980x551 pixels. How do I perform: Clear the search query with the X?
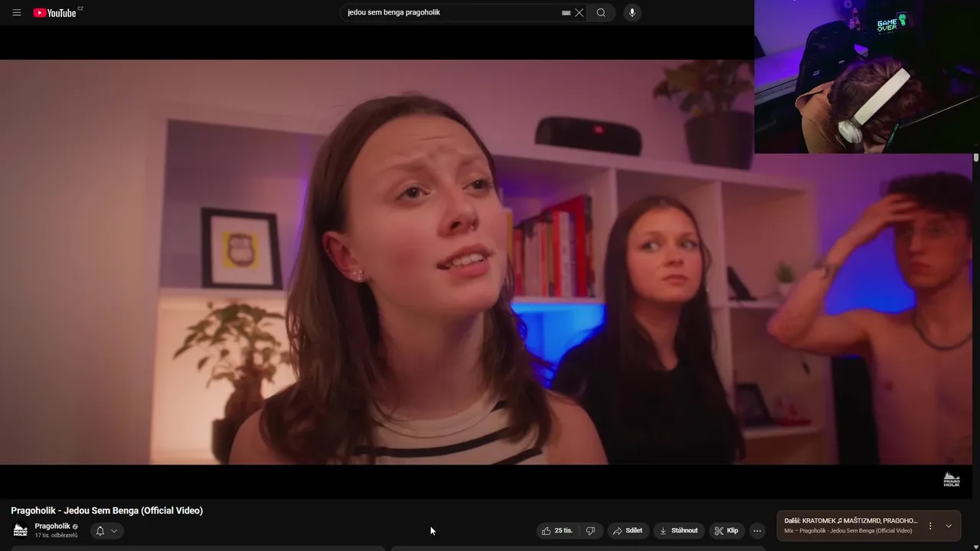580,12
